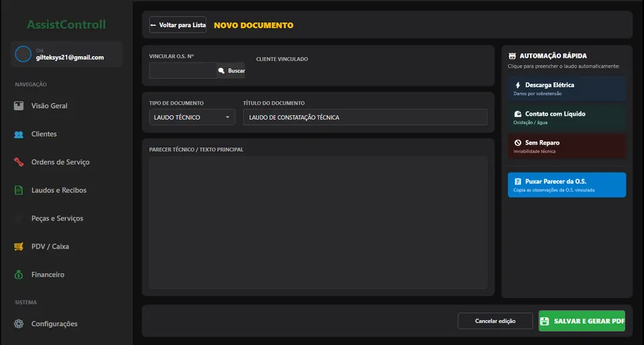Click Voltar para Lista button
644x345 pixels.
(178, 25)
